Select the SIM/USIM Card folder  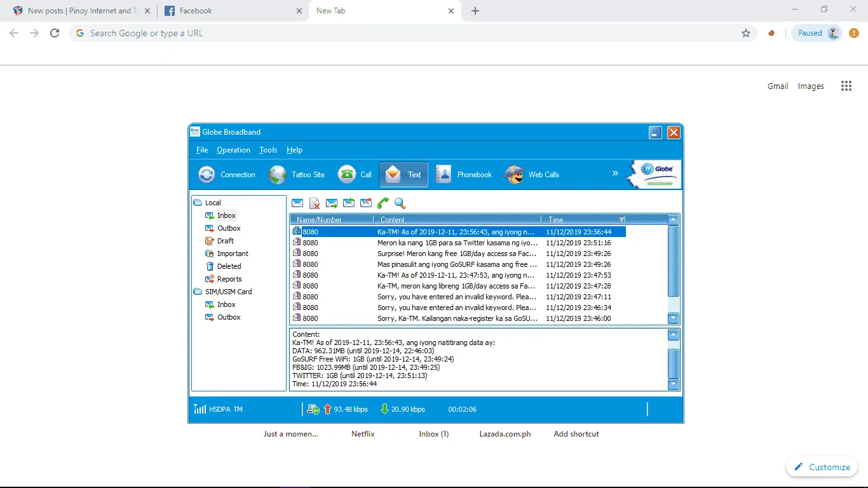228,292
